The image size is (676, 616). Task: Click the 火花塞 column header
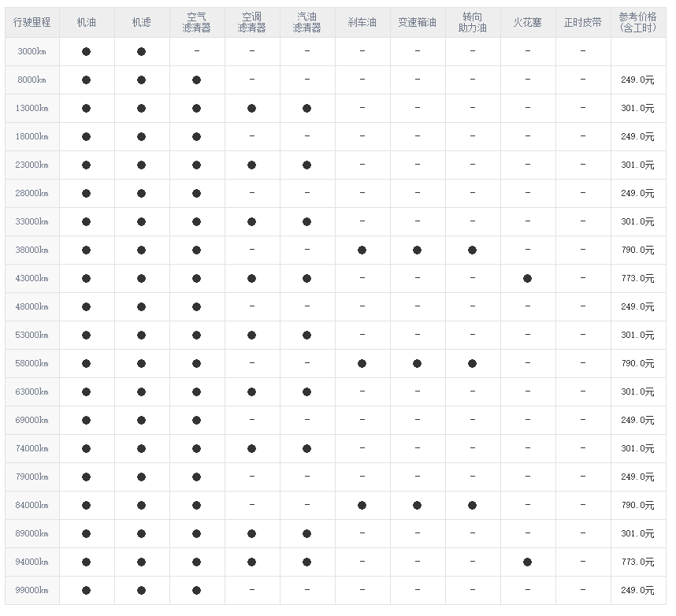(527, 22)
